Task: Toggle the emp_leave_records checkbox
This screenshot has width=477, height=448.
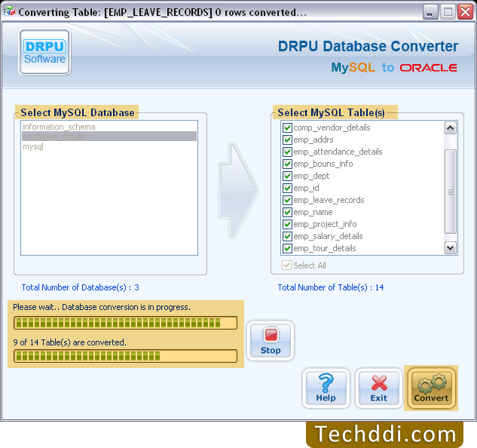Action: coord(287,200)
